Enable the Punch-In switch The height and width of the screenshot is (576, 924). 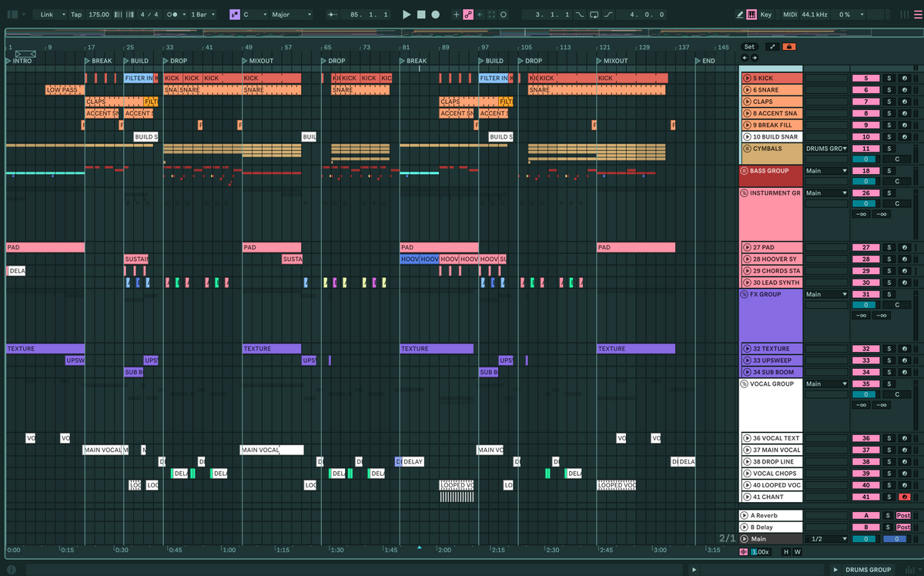tap(580, 14)
